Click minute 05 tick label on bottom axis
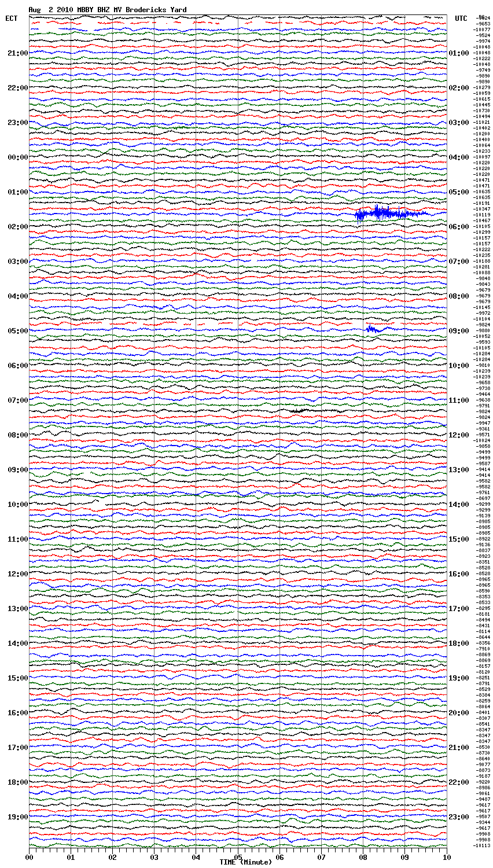493x868 pixels. (x=238, y=856)
